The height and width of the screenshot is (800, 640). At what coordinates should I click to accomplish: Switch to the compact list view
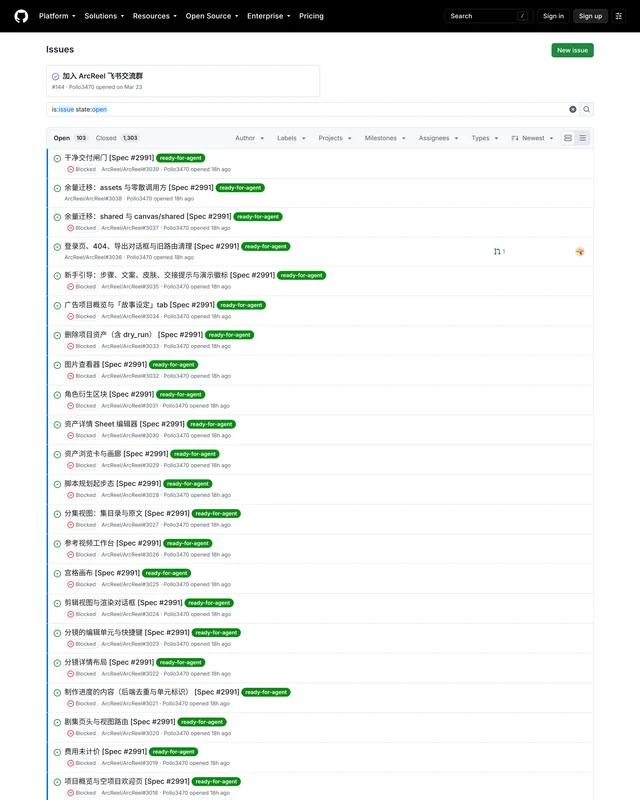pyautogui.click(x=582, y=138)
